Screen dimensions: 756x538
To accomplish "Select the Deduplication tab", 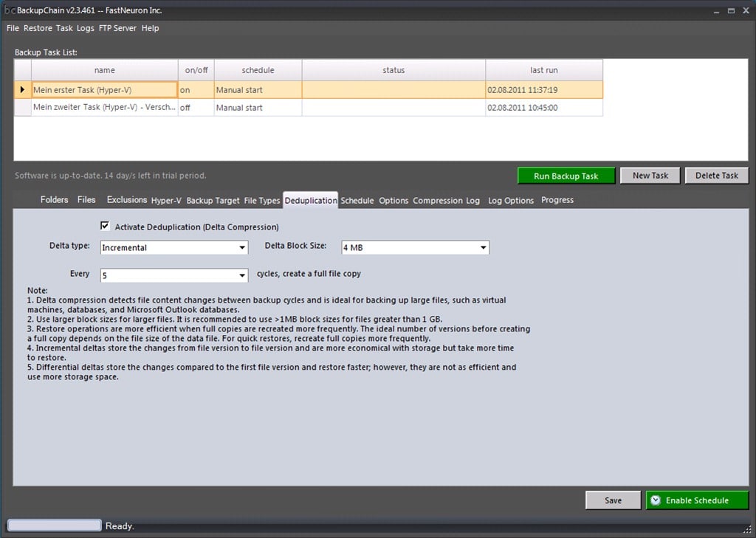I will [x=311, y=201].
